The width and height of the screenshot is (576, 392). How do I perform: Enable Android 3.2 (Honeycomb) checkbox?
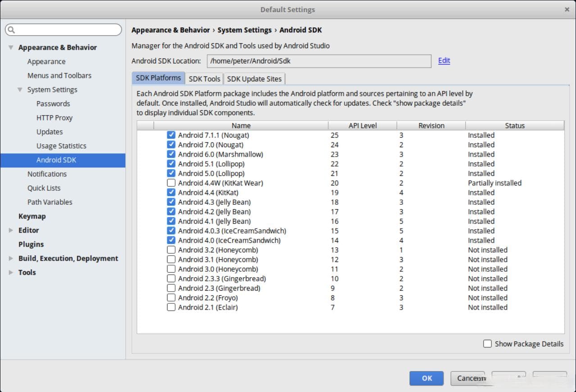coord(171,250)
